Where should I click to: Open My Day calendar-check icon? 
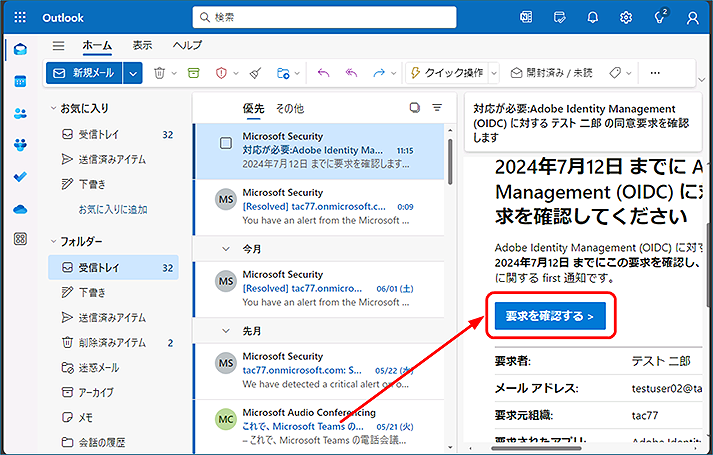pos(559,17)
